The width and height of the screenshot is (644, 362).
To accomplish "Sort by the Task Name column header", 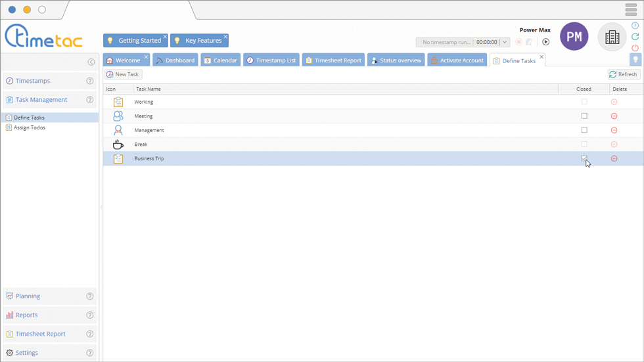I will (x=346, y=89).
